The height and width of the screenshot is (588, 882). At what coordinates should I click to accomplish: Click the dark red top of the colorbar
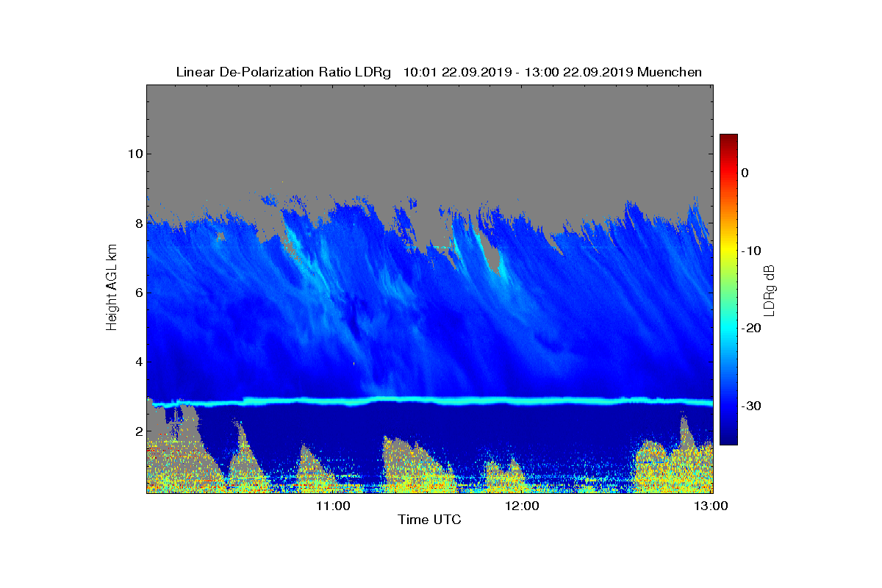(728, 140)
